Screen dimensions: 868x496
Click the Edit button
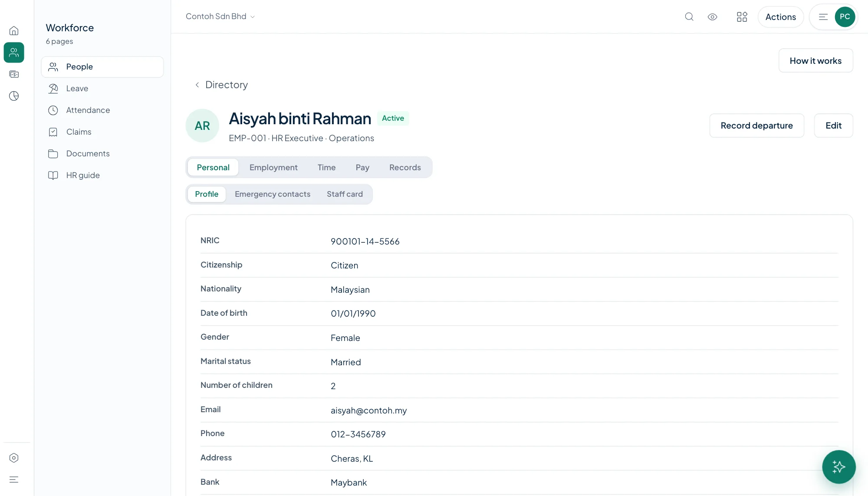[833, 126]
